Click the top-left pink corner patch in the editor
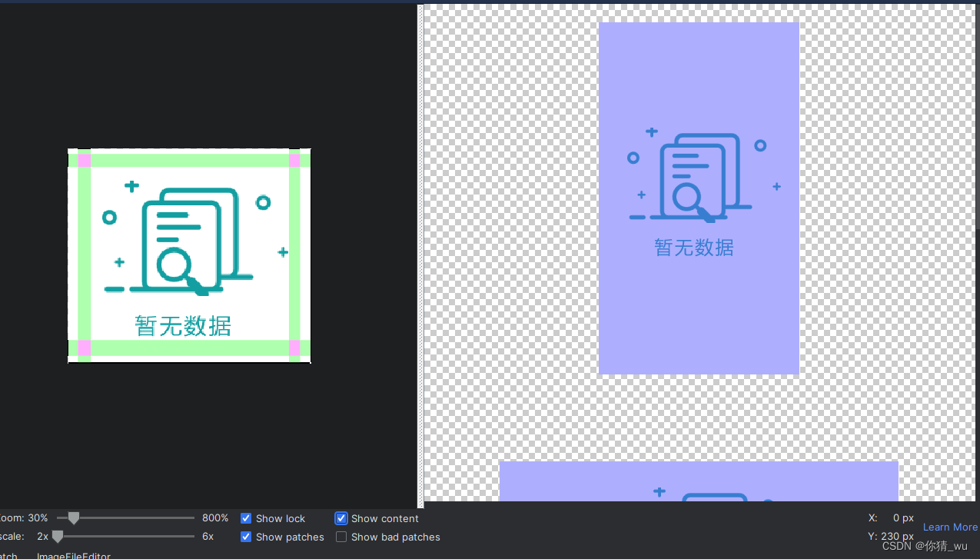980x559 pixels. 85,160
